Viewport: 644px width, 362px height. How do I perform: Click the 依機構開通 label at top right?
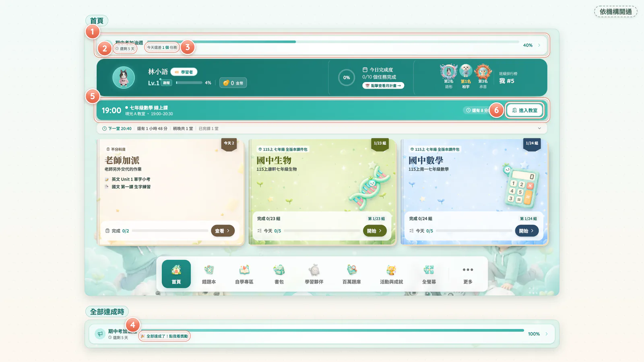click(616, 12)
